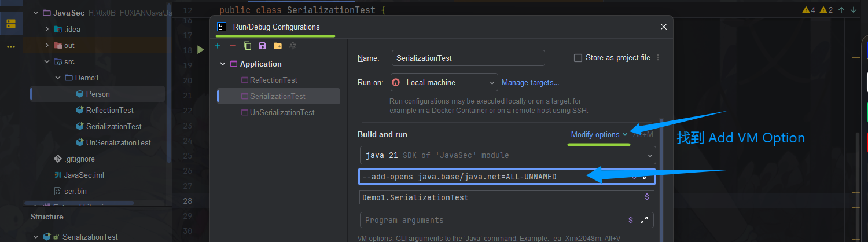The image size is (868, 242).
Task: Expand the out folder
Action: (47, 45)
